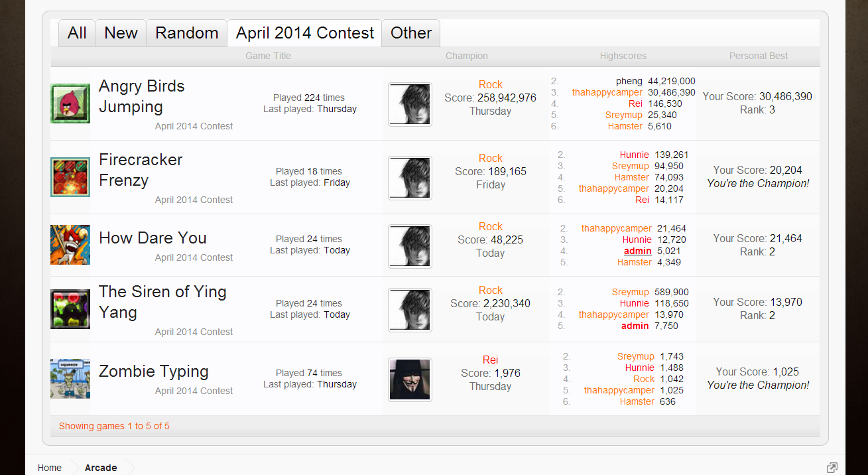Launch How Dare You via its icon
The image size is (868, 475).
pyautogui.click(x=70, y=245)
